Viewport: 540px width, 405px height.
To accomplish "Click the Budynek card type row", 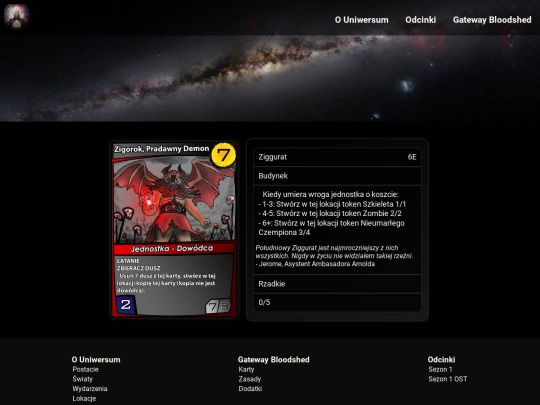I will [x=337, y=176].
